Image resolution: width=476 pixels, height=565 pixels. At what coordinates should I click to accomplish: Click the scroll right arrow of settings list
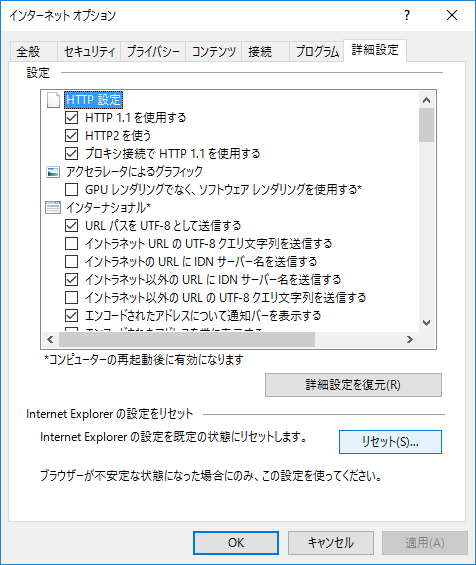click(410, 339)
